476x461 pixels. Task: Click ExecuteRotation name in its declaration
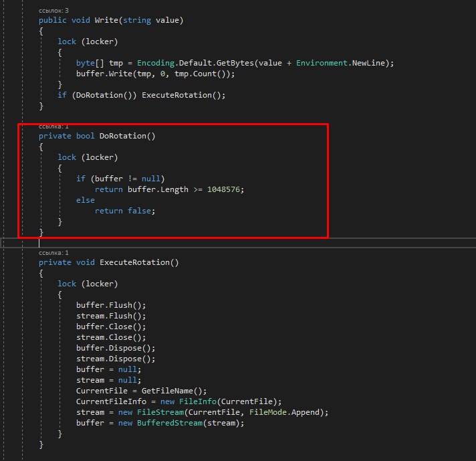coord(134,262)
